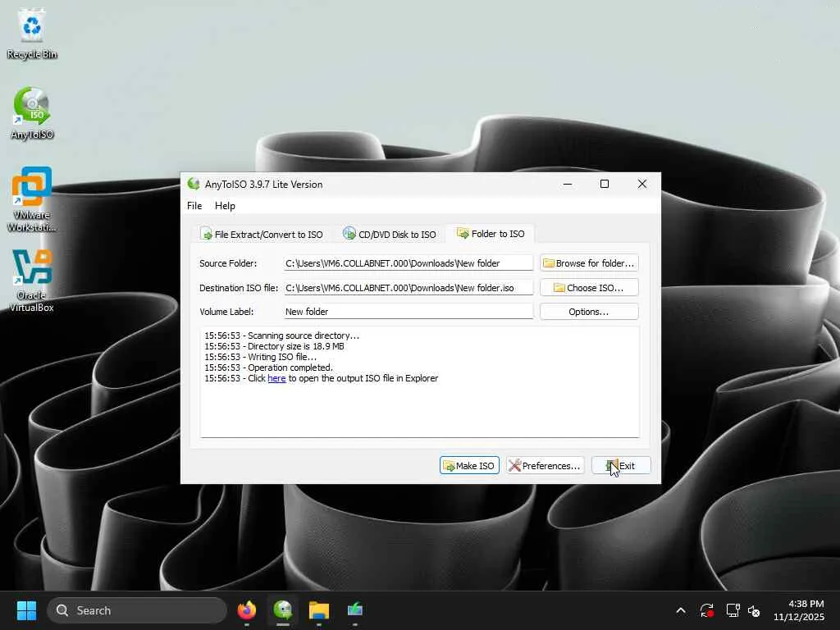Open Firefox from the taskbar
Image resolution: width=840 pixels, height=630 pixels.
tap(246, 610)
